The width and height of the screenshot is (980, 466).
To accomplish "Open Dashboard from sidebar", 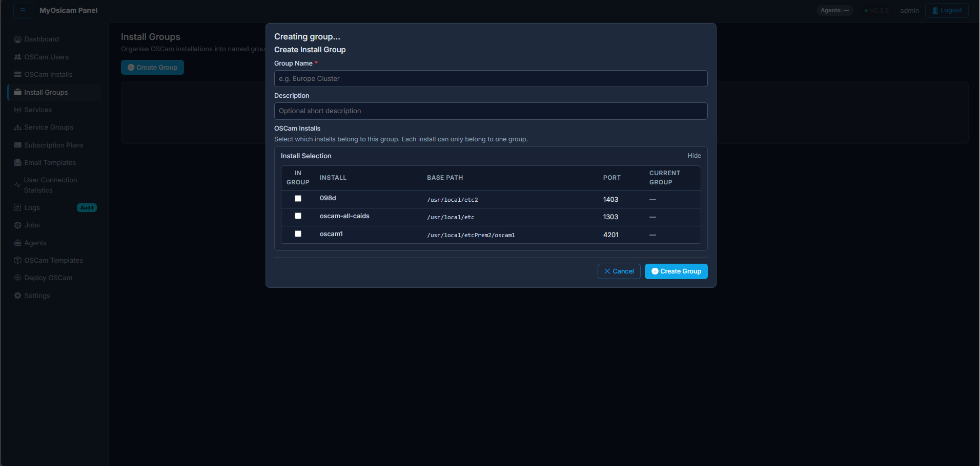I will pyautogui.click(x=42, y=39).
